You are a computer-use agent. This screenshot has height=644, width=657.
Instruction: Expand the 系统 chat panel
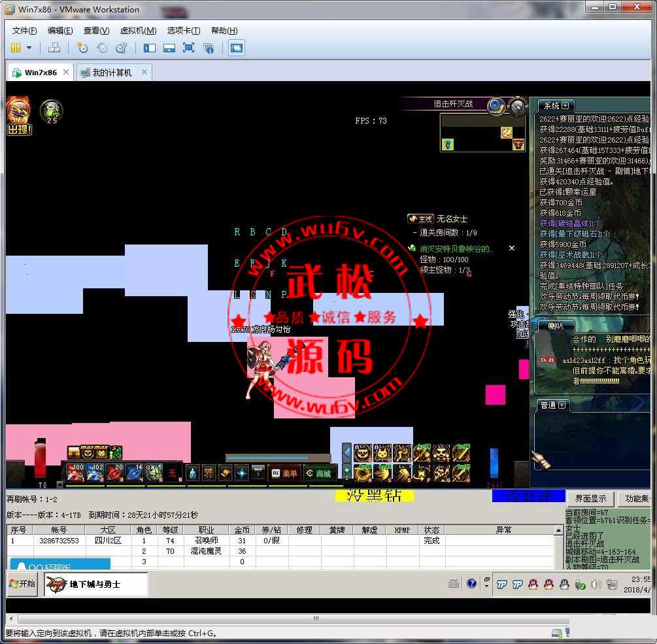click(565, 105)
